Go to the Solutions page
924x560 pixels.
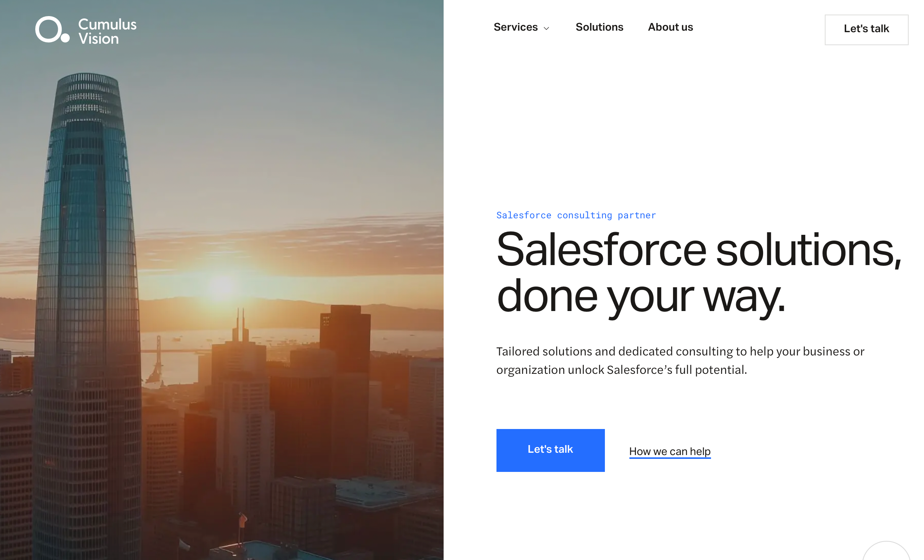(600, 27)
